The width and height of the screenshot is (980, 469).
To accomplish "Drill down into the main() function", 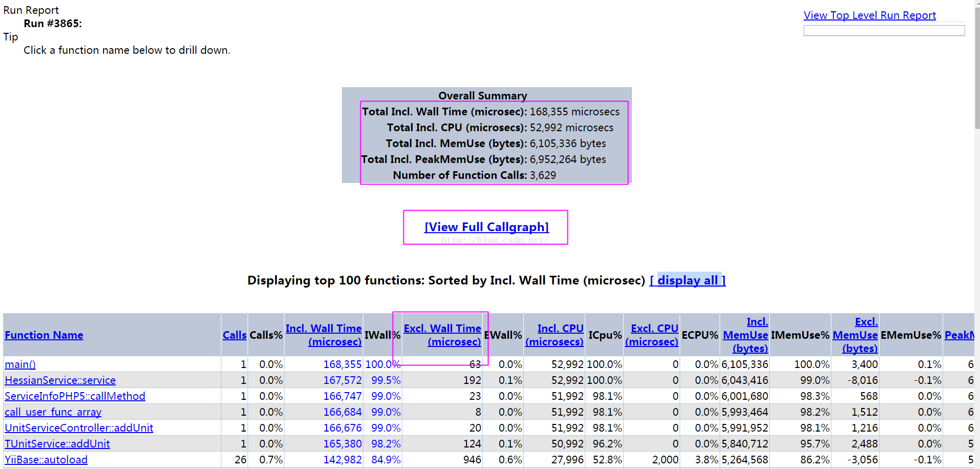I will click(20, 364).
